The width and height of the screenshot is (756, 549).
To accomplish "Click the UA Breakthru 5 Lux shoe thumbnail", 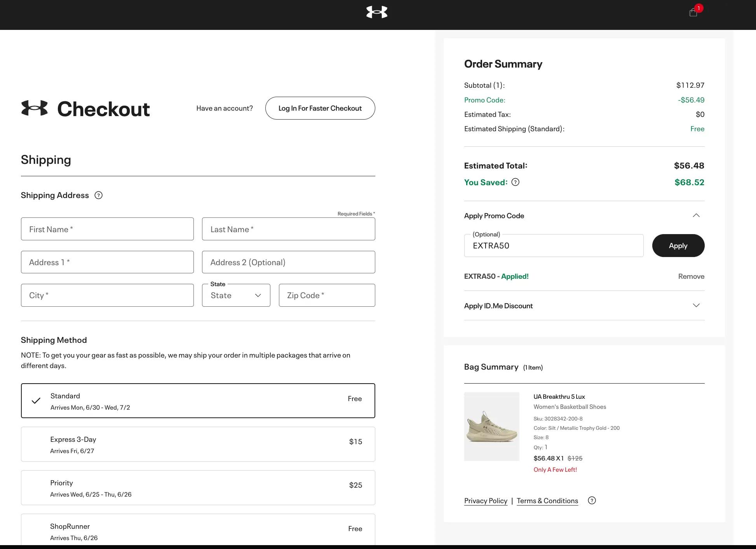I will 491,426.
